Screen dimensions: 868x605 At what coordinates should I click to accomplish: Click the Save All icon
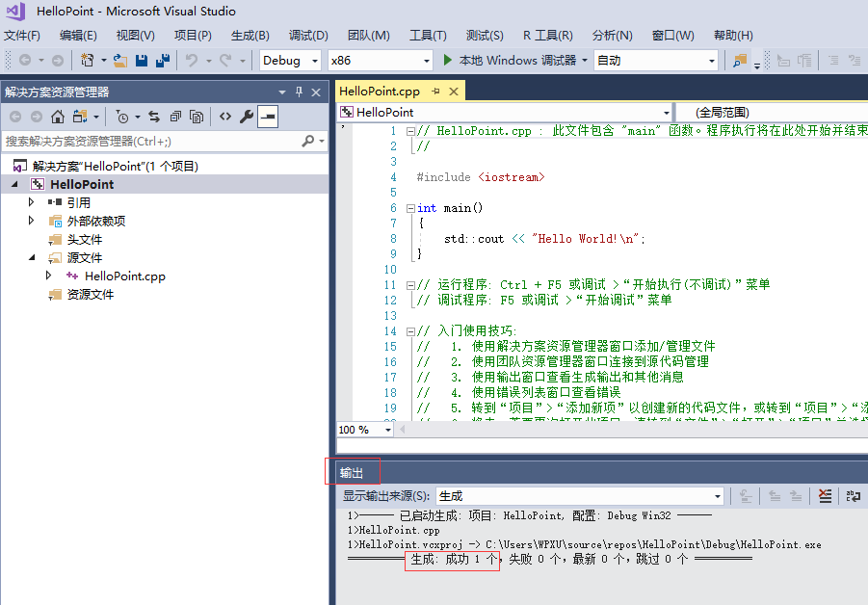point(163,60)
